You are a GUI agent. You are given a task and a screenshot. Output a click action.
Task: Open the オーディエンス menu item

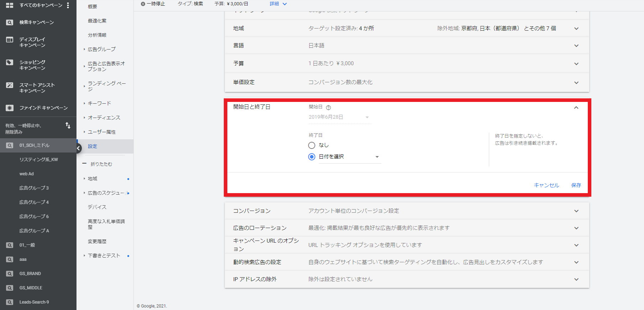[x=105, y=118]
